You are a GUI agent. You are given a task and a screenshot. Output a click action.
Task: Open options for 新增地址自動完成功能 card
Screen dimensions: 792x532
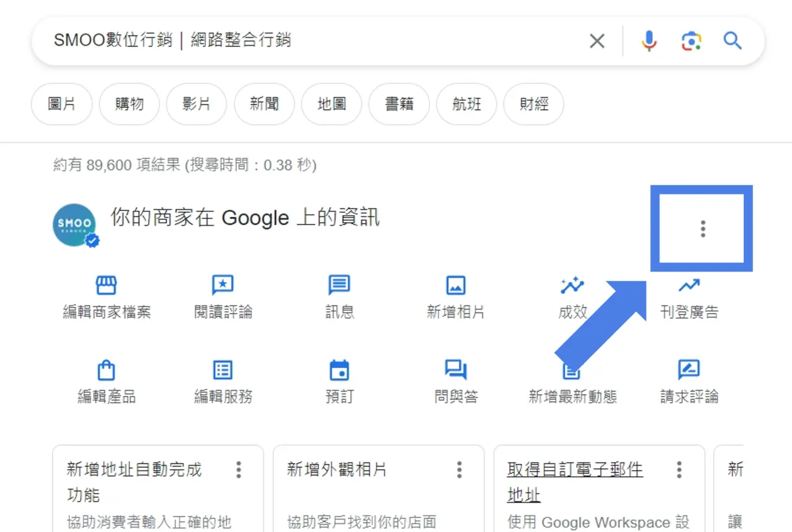pos(239,470)
